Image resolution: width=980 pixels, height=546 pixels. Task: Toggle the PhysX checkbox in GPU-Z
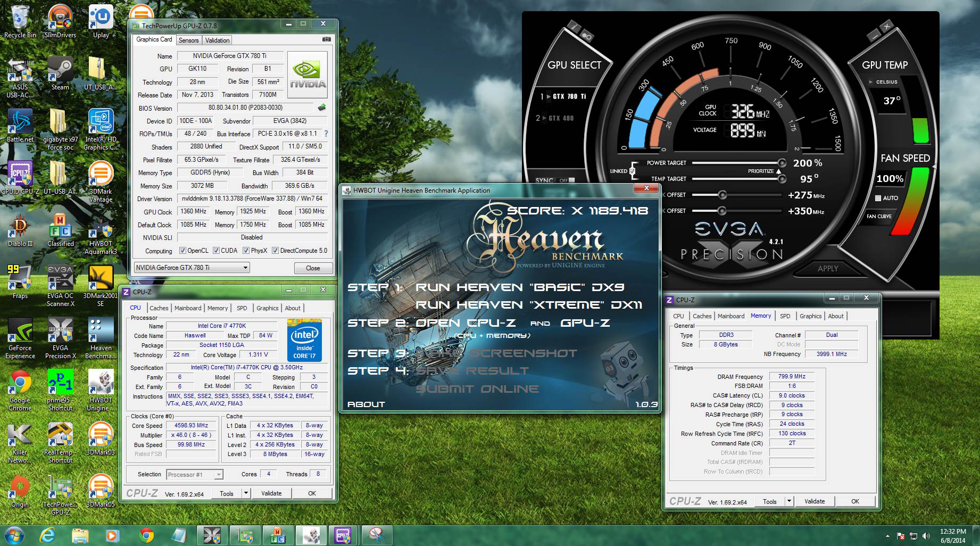(246, 251)
